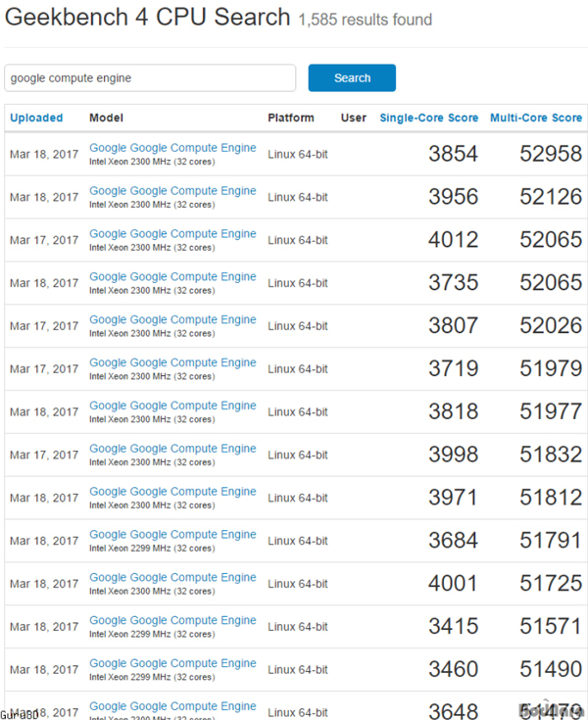The image size is (588, 720).
Task: Click 'Intel Xeon 2300 MHz' in 52958 row
Action: point(130,162)
